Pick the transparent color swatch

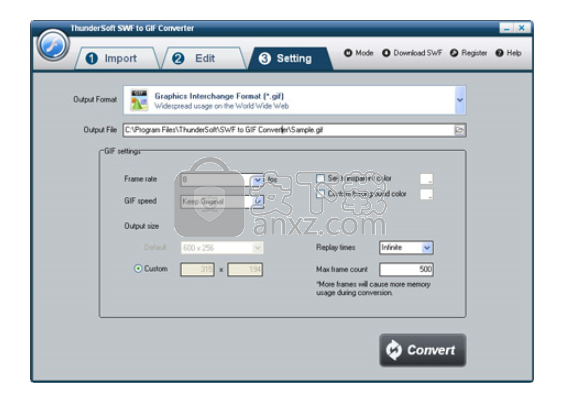[x=427, y=179]
